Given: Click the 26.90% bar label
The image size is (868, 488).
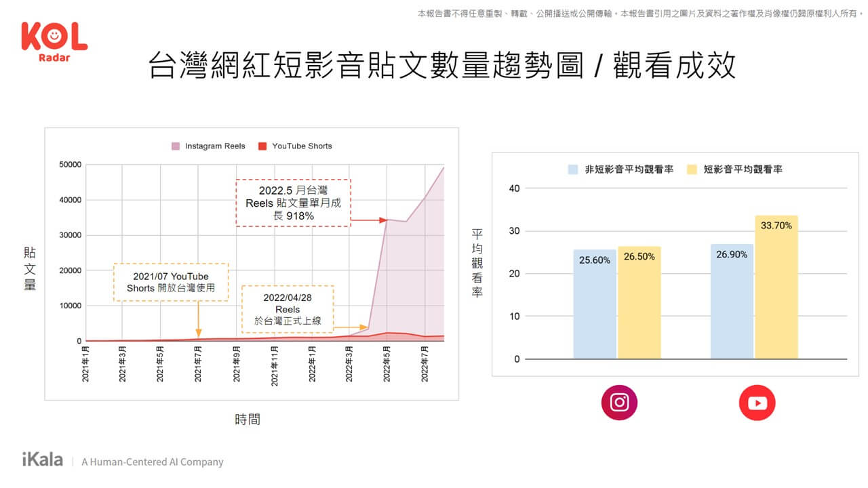Looking at the screenshot, I should (x=732, y=254).
